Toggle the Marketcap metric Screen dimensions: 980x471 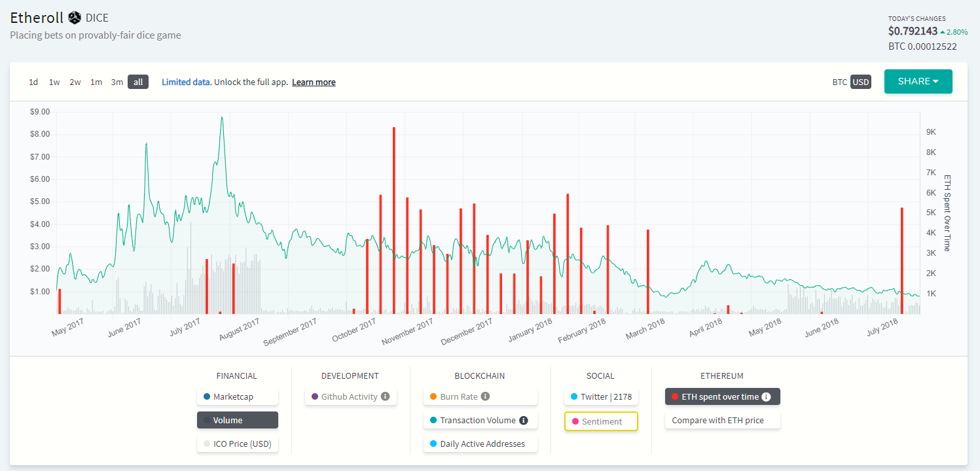click(x=238, y=396)
